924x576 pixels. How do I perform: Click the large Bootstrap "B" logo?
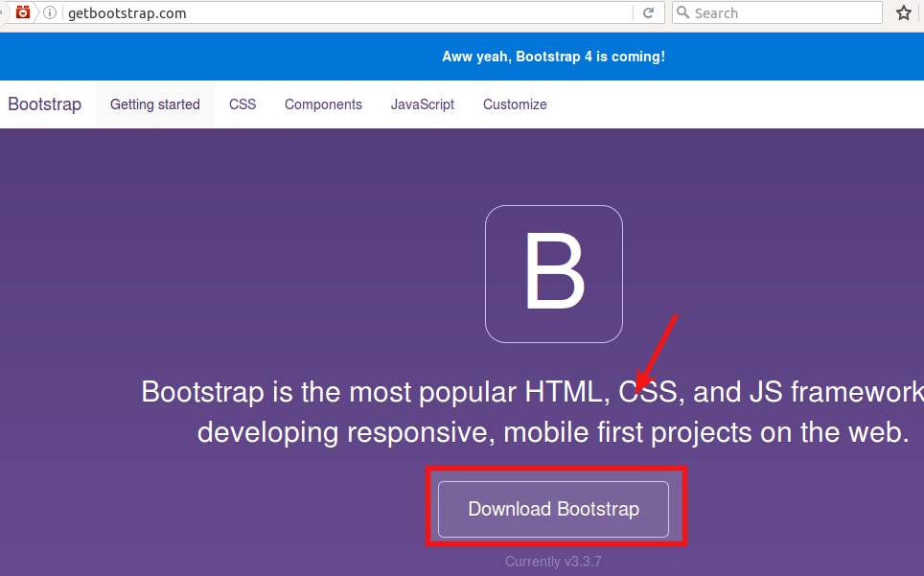(553, 273)
